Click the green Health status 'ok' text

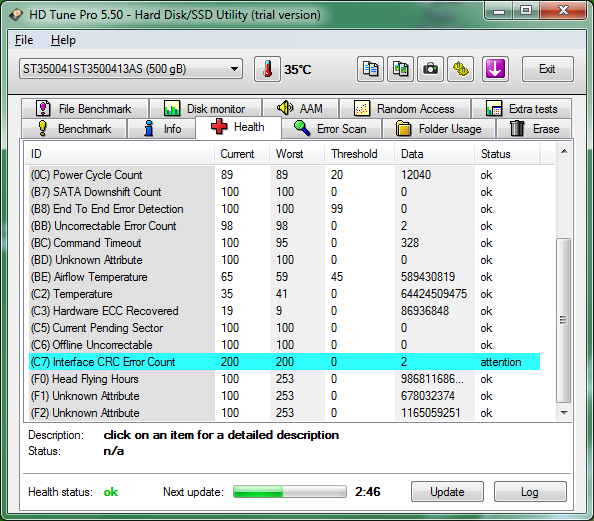point(111,492)
